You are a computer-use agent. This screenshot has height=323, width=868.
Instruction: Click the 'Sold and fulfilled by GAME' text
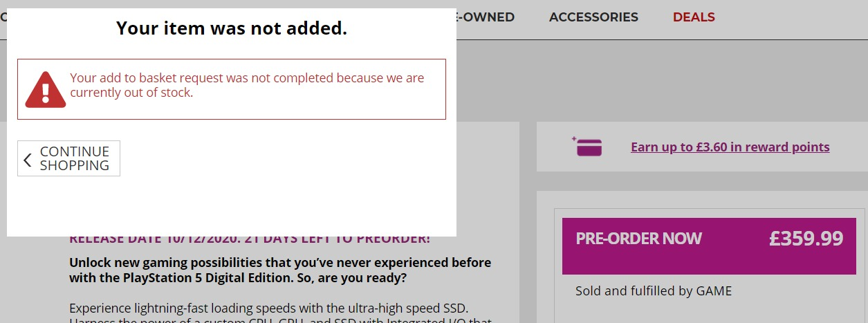[653, 291]
